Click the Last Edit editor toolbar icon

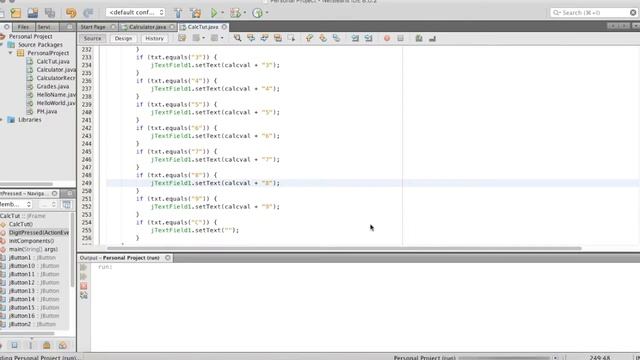point(182,38)
